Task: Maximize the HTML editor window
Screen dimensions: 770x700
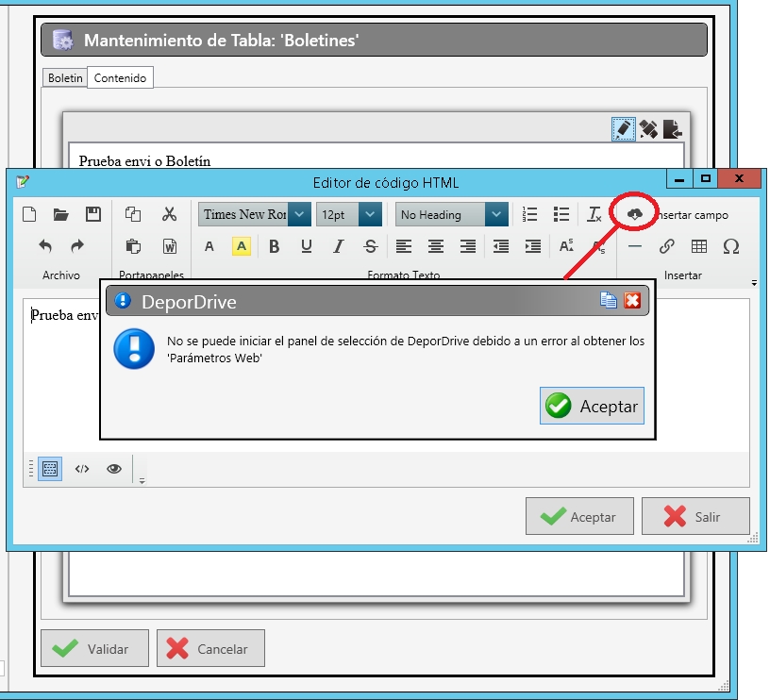Action: (705, 179)
